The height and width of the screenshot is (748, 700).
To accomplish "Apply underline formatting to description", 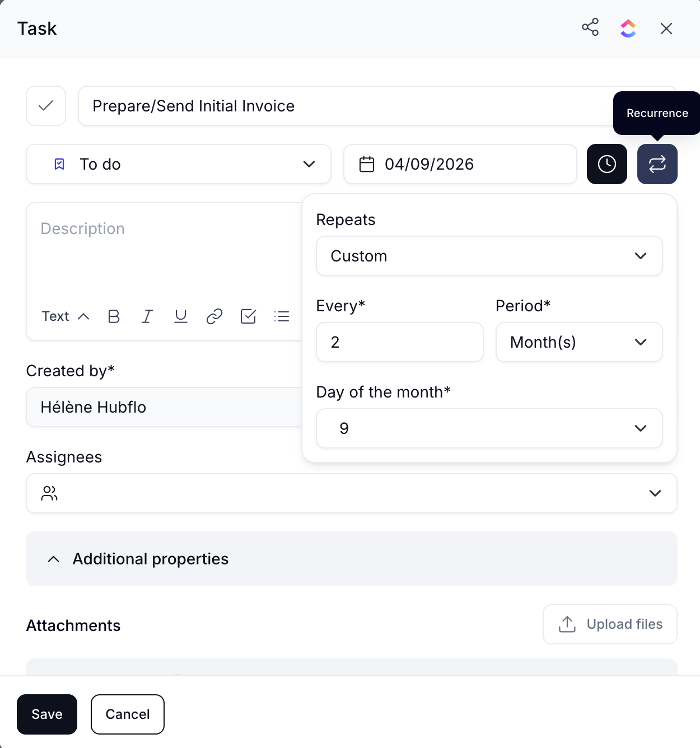I will click(x=180, y=316).
